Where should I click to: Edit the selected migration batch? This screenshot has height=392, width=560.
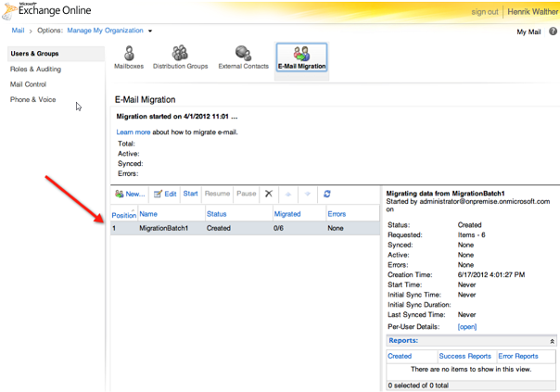[165, 194]
